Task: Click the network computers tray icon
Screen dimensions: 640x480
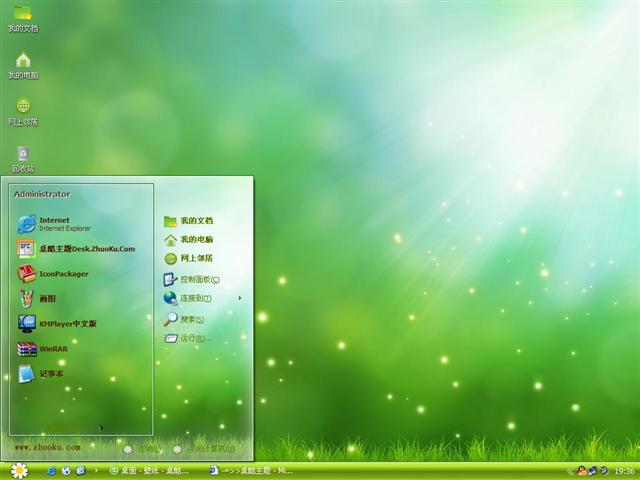Action: [593, 471]
